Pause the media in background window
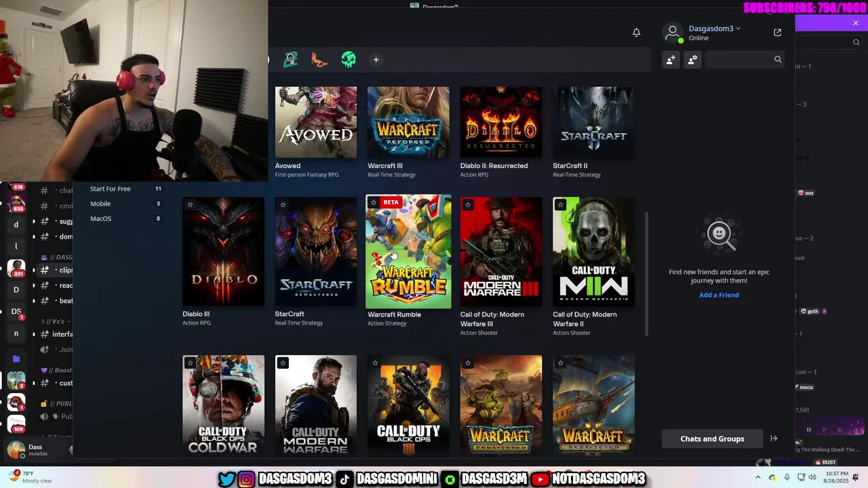Screen dimensions: 868x488 click(808, 429)
